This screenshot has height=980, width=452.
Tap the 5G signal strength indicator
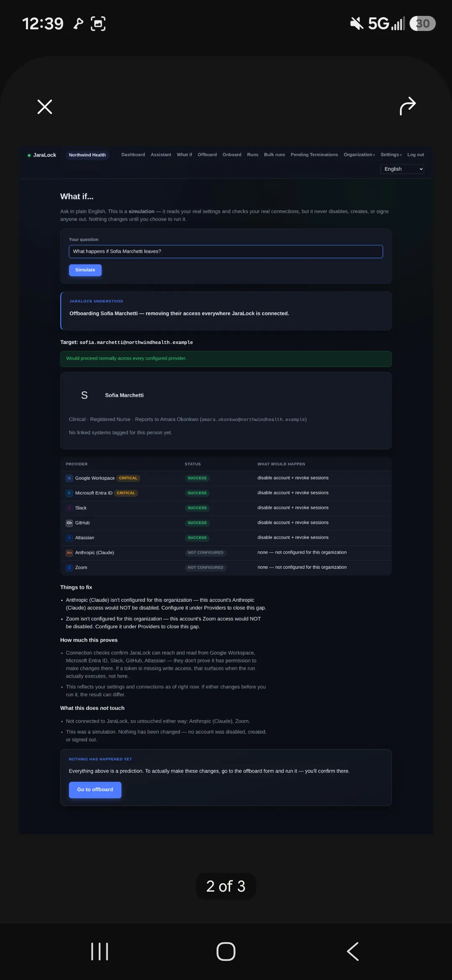pos(386,23)
